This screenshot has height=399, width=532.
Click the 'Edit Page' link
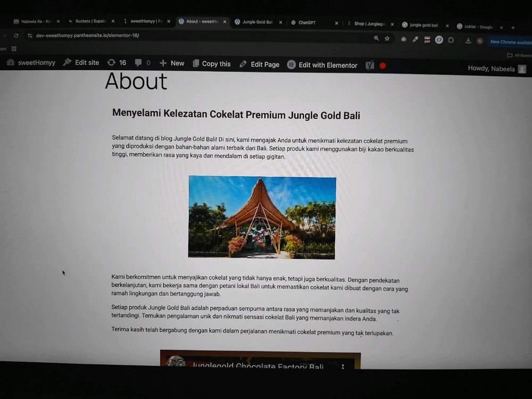click(x=260, y=64)
